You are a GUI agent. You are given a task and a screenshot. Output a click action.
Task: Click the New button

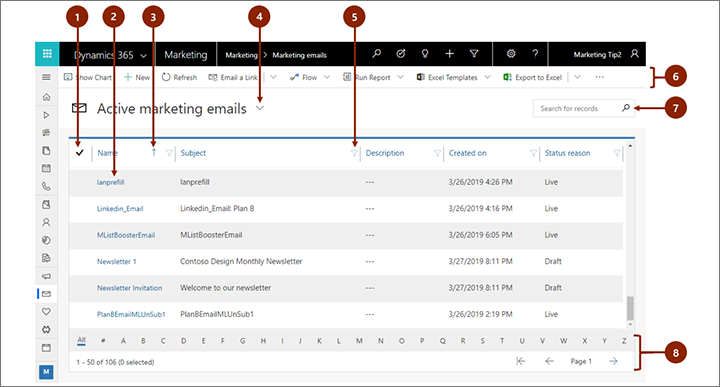coord(137,77)
